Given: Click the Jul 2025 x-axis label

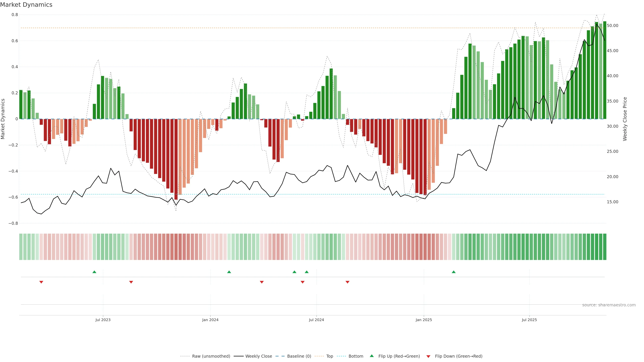Looking at the screenshot, I should click(x=529, y=320).
